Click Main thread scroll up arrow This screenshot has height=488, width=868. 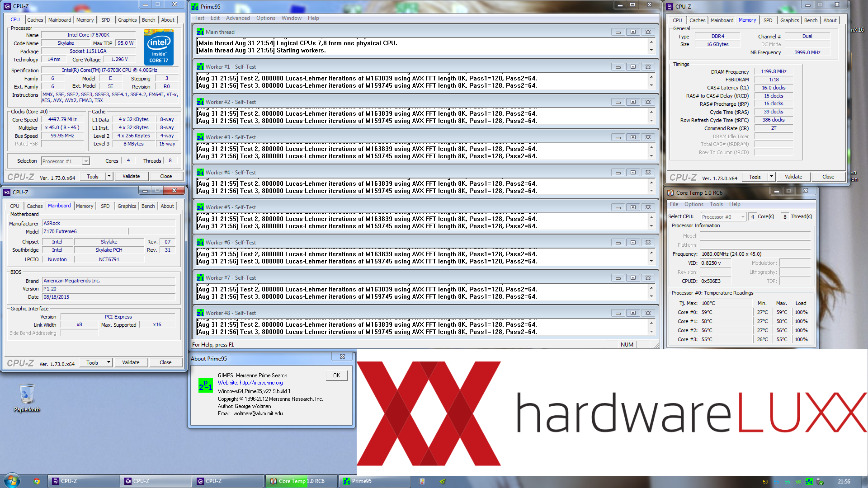651,42
